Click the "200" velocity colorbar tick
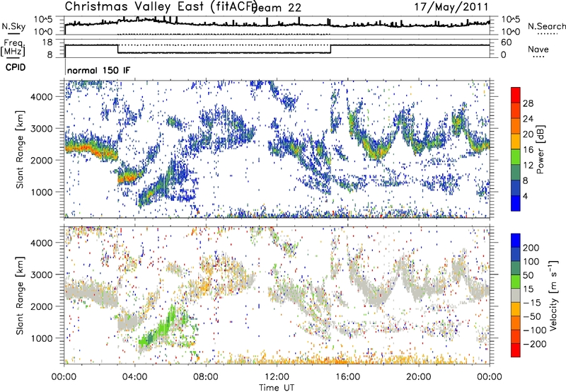This screenshot has width=566, height=392. point(531,248)
